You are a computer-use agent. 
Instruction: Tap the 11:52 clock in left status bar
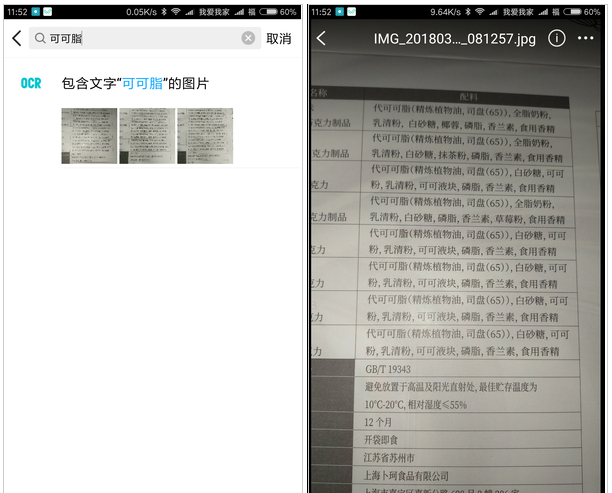click(x=17, y=12)
